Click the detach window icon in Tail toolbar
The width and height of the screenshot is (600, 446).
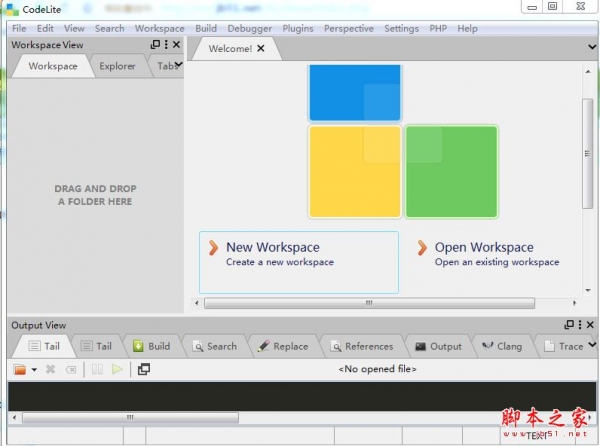(144, 369)
